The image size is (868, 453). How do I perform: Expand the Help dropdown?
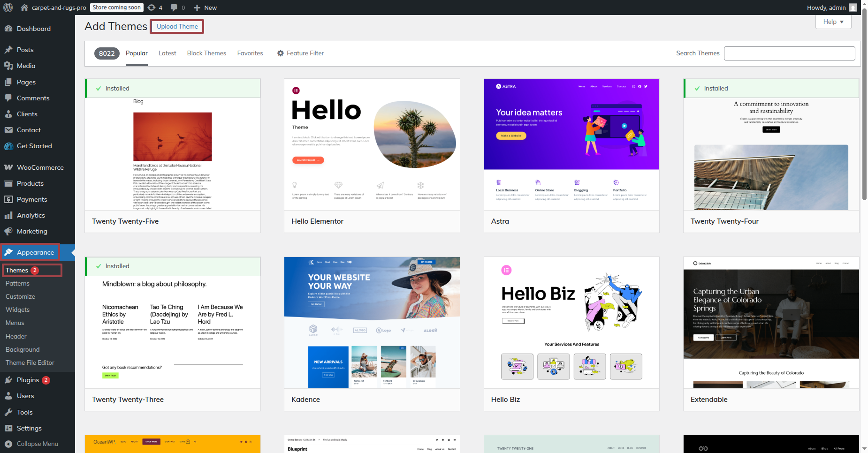(833, 22)
